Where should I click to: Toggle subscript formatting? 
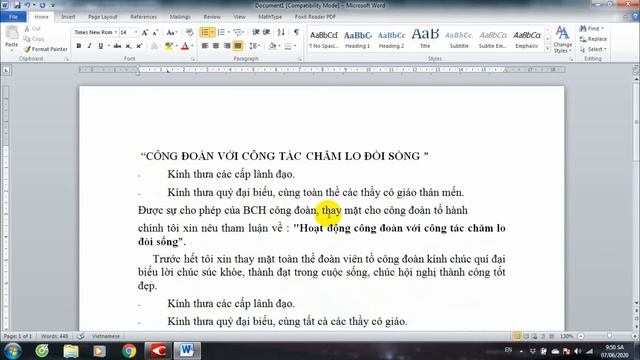coord(128,46)
